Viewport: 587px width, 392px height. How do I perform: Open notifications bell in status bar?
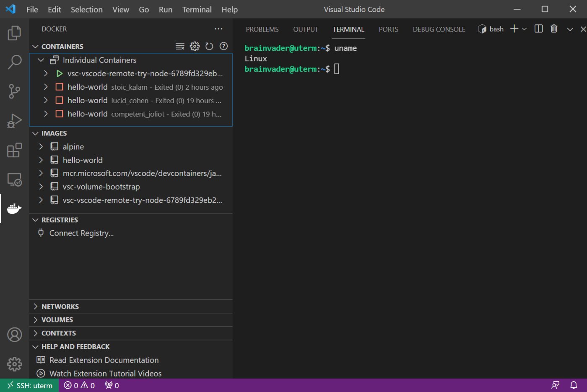point(574,385)
